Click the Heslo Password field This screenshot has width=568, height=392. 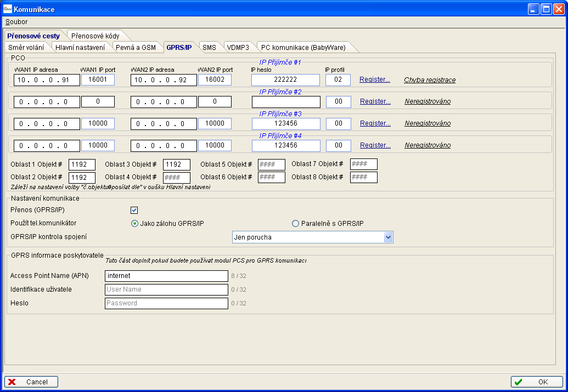coord(166,303)
